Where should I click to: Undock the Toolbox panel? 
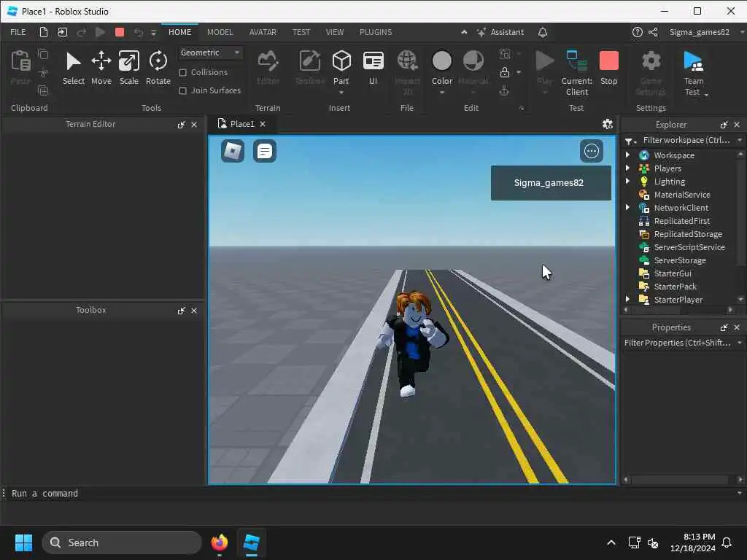click(181, 311)
